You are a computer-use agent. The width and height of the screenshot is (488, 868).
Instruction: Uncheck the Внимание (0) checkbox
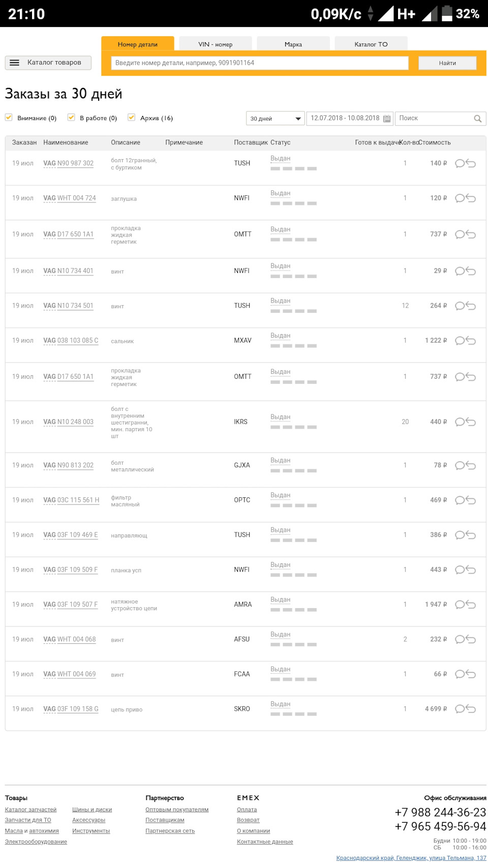coord(9,117)
